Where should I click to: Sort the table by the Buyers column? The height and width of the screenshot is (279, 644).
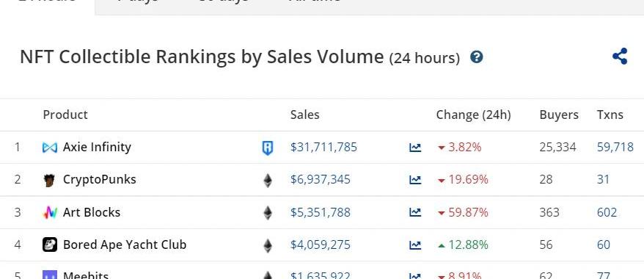(x=559, y=115)
